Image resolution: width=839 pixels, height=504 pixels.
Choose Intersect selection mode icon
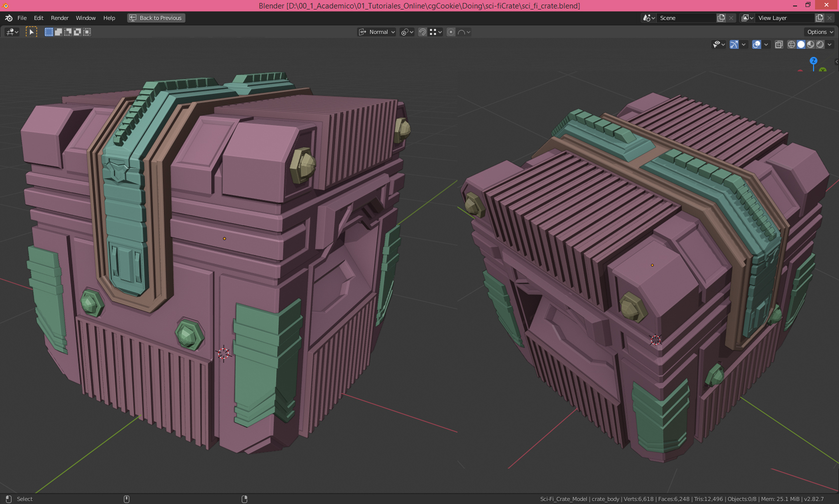(87, 32)
